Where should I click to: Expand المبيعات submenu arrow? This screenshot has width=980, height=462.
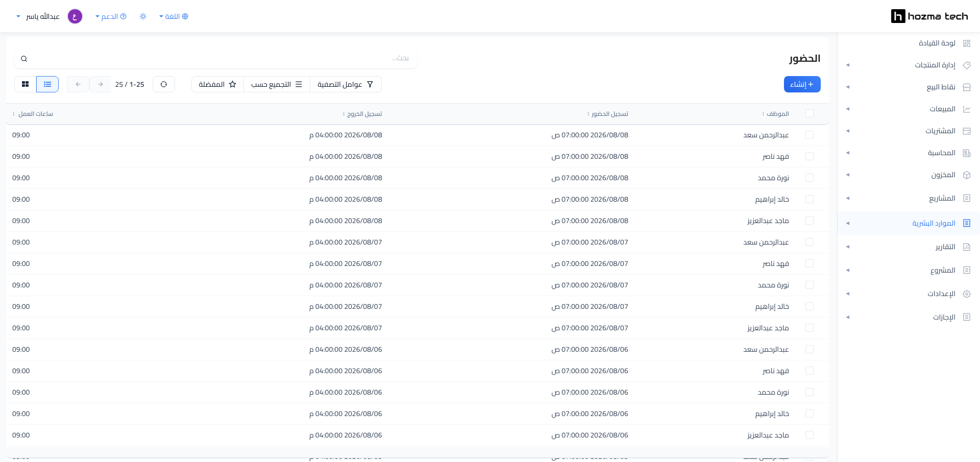click(x=848, y=109)
